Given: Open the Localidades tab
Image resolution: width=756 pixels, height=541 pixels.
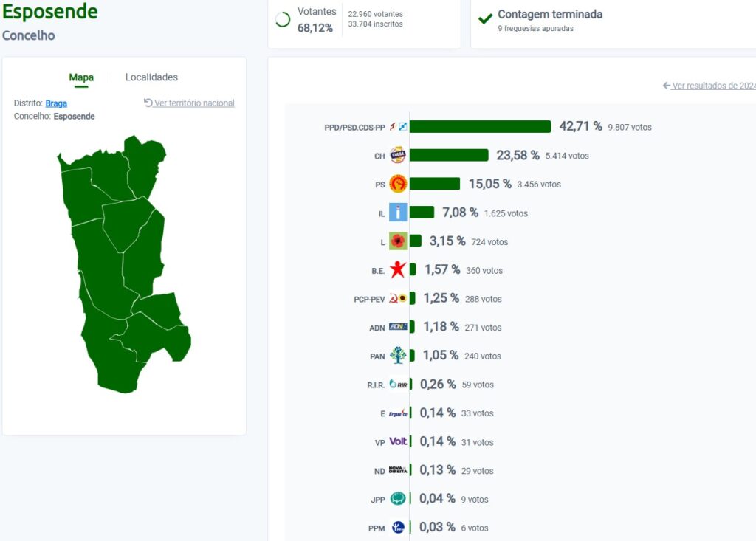Looking at the screenshot, I should coord(151,77).
